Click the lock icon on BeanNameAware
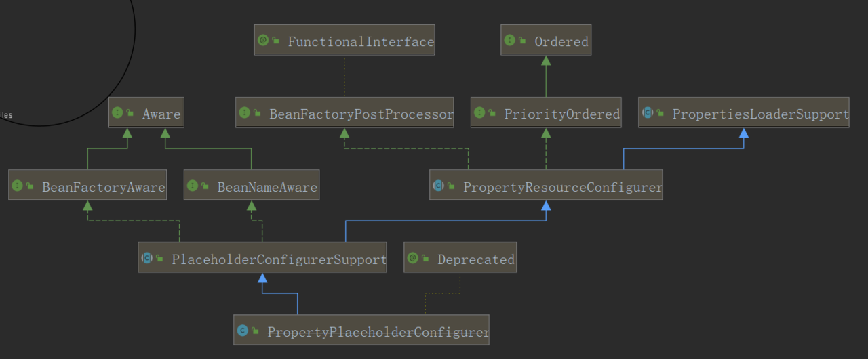This screenshot has height=359, width=868. tap(205, 186)
